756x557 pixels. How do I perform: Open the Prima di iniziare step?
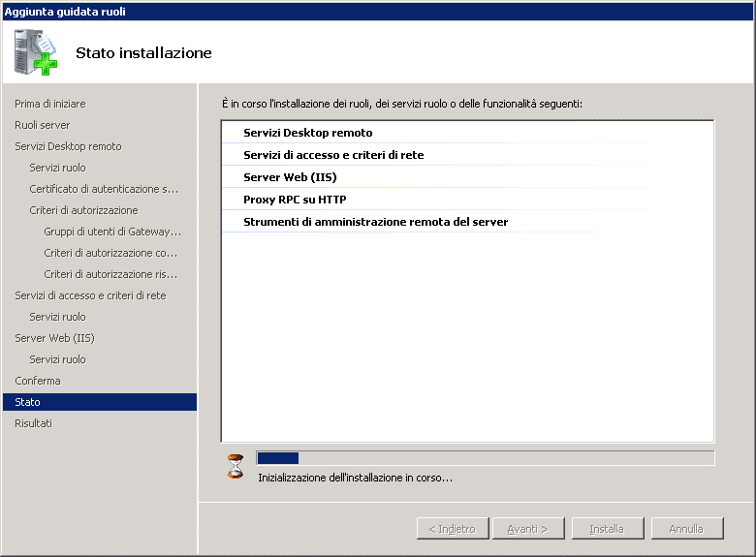coord(50,104)
